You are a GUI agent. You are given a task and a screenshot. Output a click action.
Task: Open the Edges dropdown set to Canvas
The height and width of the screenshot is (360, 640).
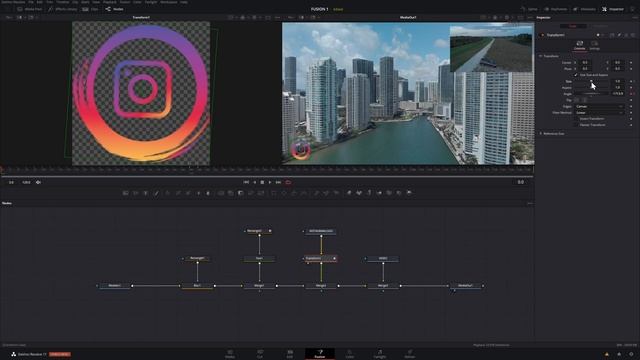[599, 106]
